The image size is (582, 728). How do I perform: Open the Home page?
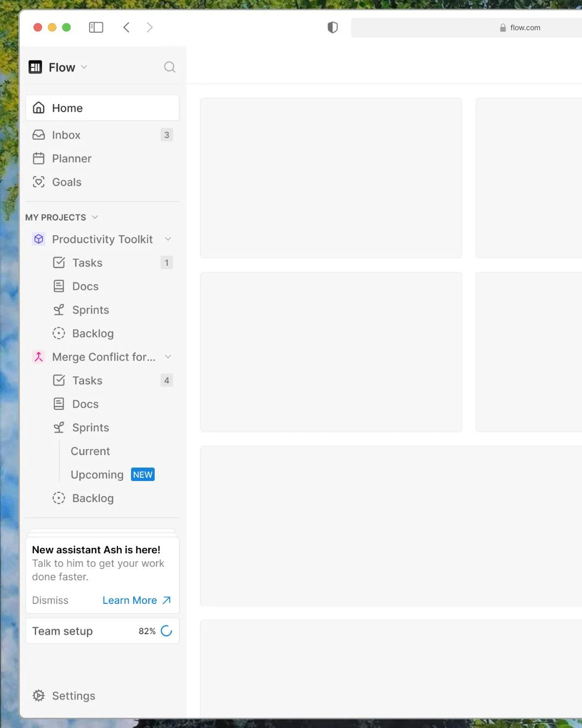pyautogui.click(x=102, y=108)
